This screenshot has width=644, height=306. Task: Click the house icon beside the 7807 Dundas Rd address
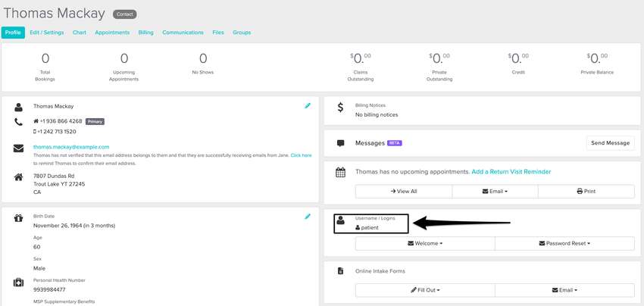tap(18, 177)
